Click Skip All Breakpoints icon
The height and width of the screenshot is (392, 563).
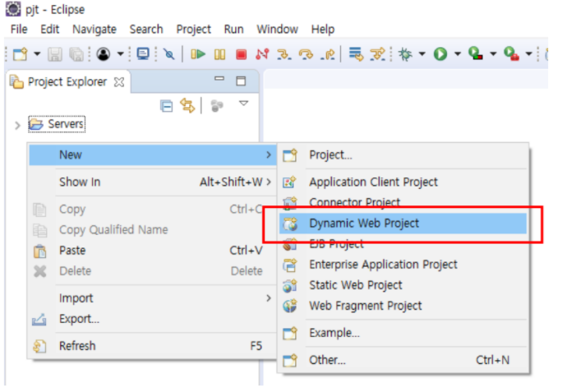[168, 54]
